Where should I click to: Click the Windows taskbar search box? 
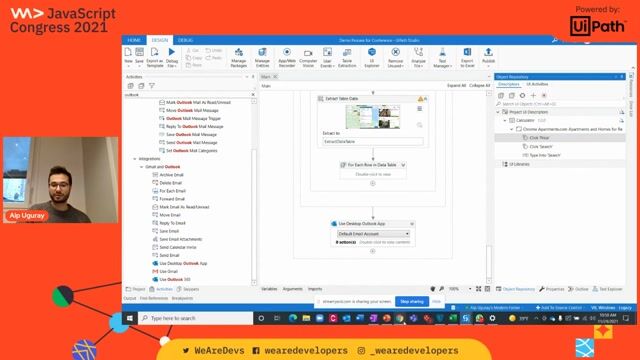pyautogui.click(x=196, y=318)
